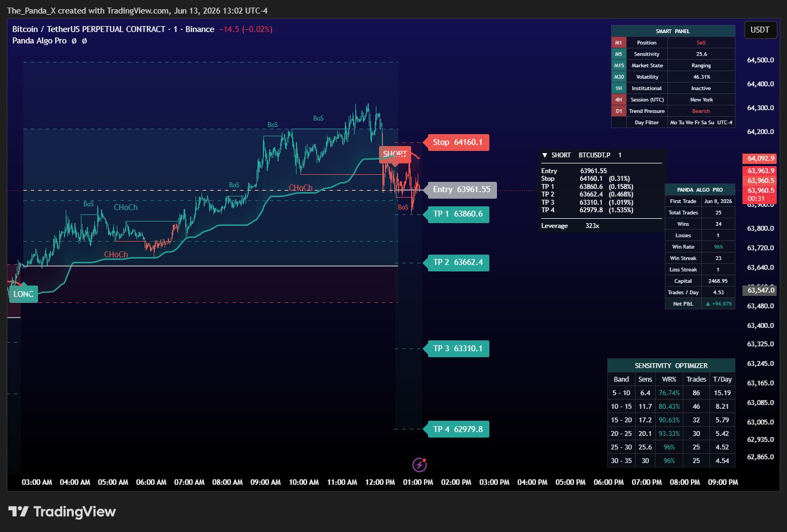Click the SENSITIVITY OPTIMIZER table header
This screenshot has height=532, width=787.
(x=671, y=366)
